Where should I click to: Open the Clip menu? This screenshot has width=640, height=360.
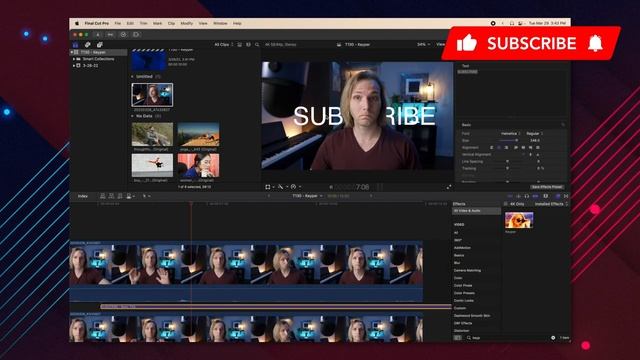(x=171, y=24)
